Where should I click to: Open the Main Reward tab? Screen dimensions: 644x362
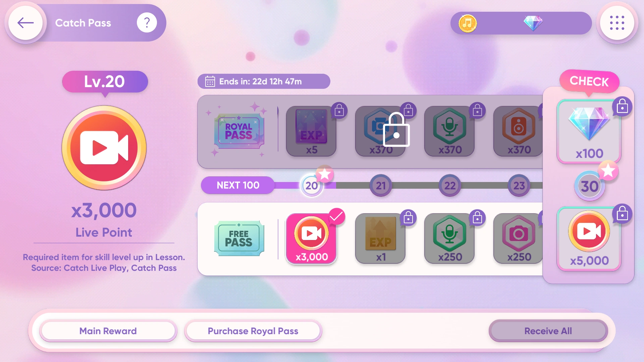coord(108,331)
